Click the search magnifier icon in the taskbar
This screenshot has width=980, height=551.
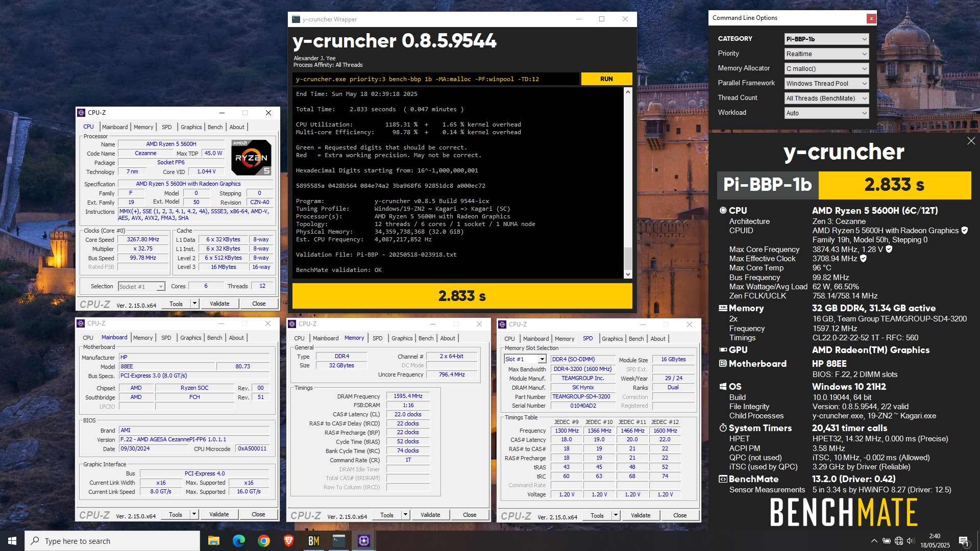tap(35, 541)
